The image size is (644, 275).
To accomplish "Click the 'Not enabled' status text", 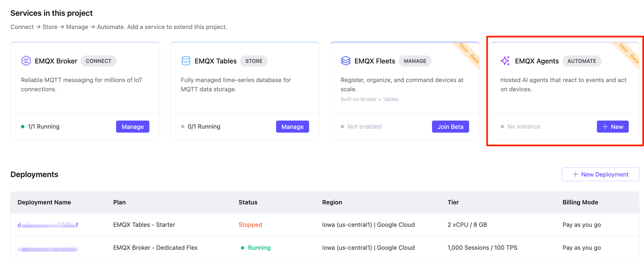I will [x=365, y=127].
